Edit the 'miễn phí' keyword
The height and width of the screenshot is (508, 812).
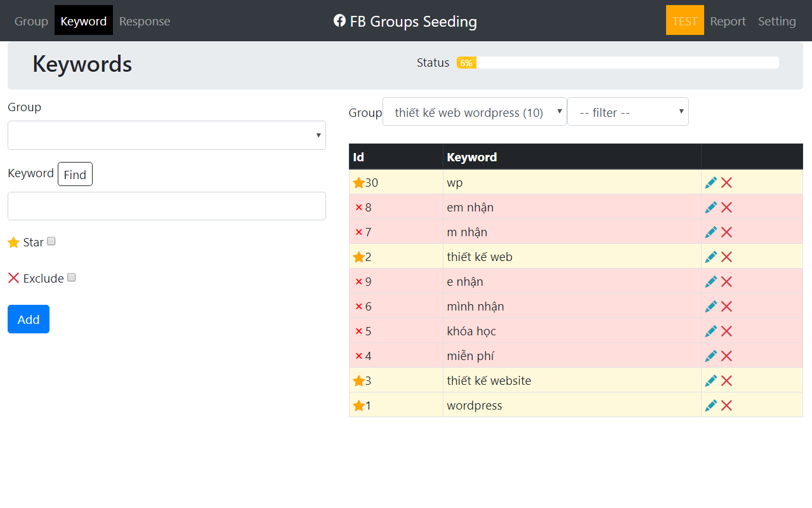[711, 356]
